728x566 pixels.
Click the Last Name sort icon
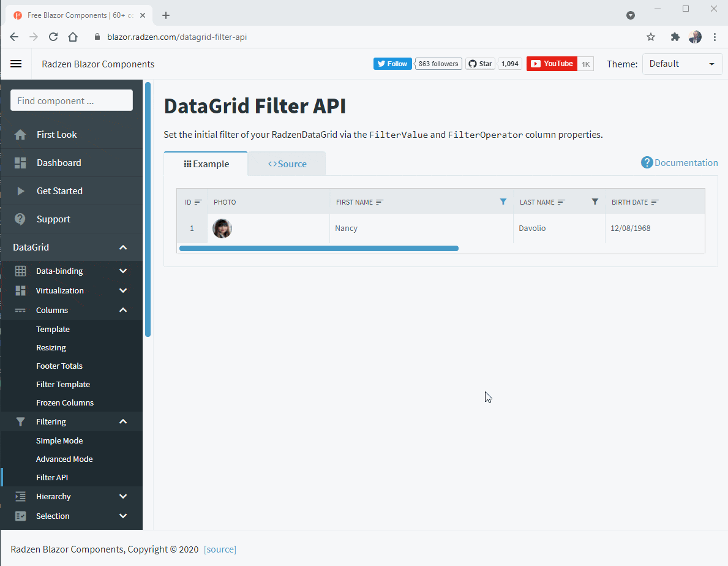point(561,202)
